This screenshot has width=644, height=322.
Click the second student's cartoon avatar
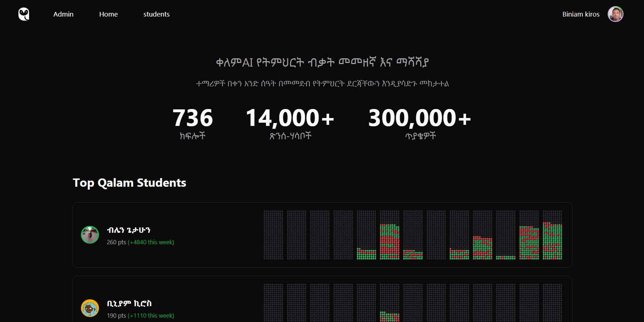click(x=90, y=308)
